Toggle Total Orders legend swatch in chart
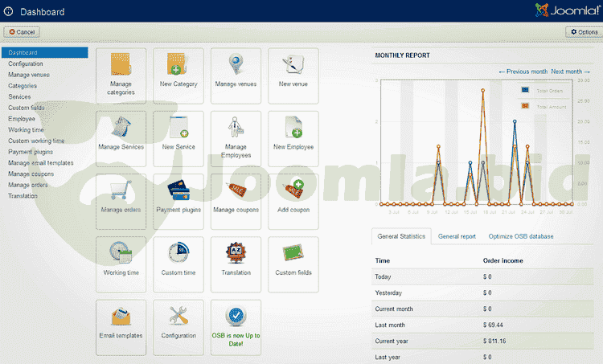The image size is (603, 364). [525, 90]
